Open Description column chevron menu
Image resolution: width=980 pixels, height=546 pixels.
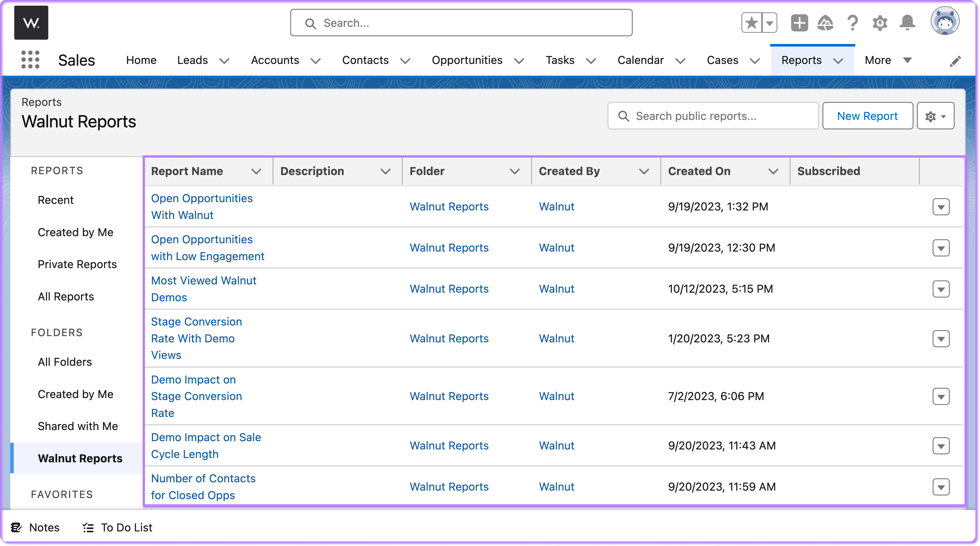pos(385,171)
